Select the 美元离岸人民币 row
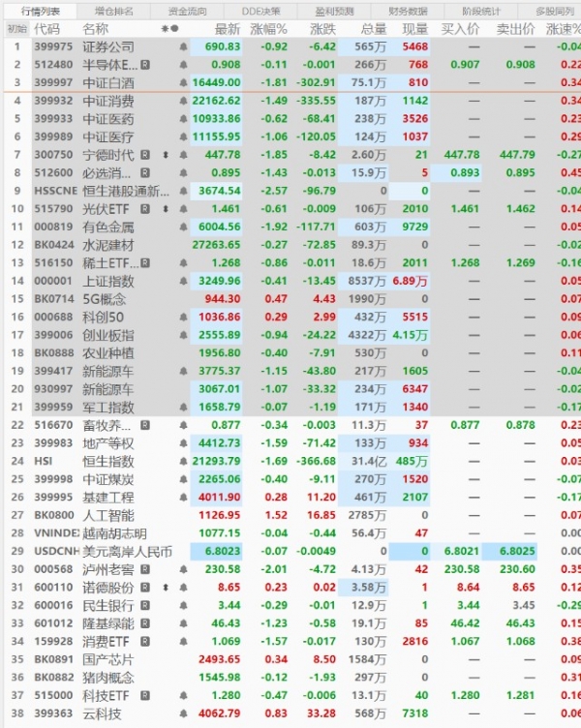This screenshot has width=581, height=728. 126,552
